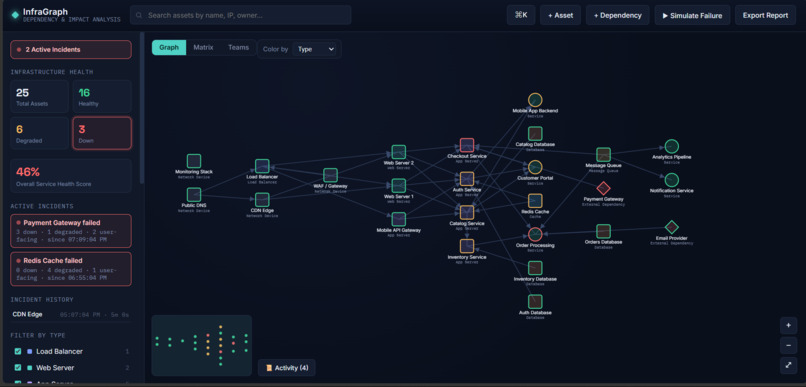Screen dimensions: 806x387
Task: Select the Load Balancer node icon
Action: click(x=262, y=166)
